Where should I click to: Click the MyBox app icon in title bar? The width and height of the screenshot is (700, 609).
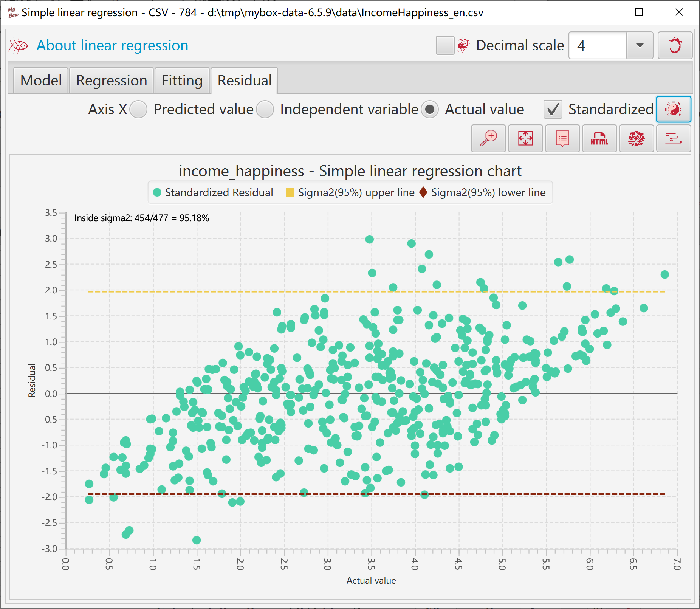[13, 12]
